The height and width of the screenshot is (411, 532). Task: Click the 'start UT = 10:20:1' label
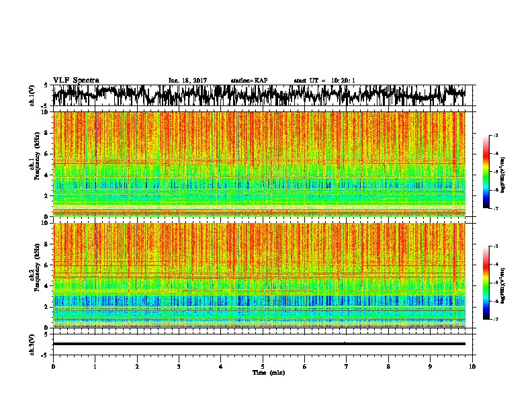coord(324,81)
